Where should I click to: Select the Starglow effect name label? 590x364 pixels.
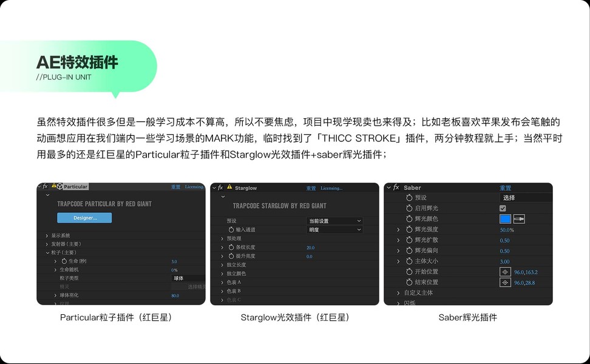tap(246, 188)
